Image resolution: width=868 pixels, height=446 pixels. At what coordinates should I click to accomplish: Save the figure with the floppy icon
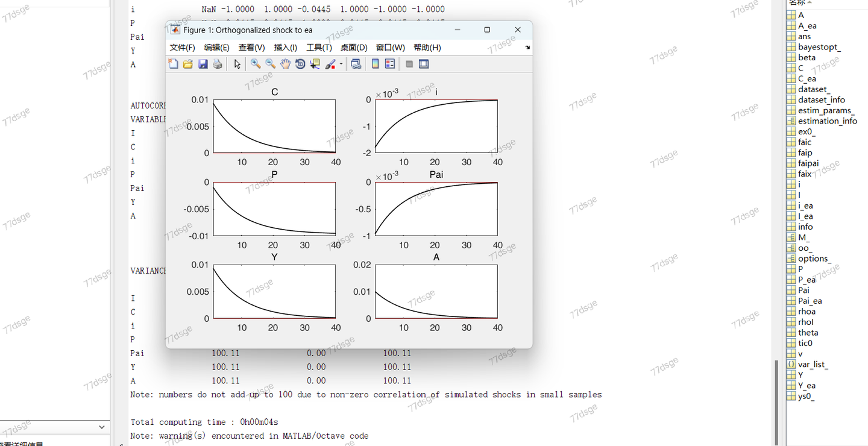[x=203, y=64]
